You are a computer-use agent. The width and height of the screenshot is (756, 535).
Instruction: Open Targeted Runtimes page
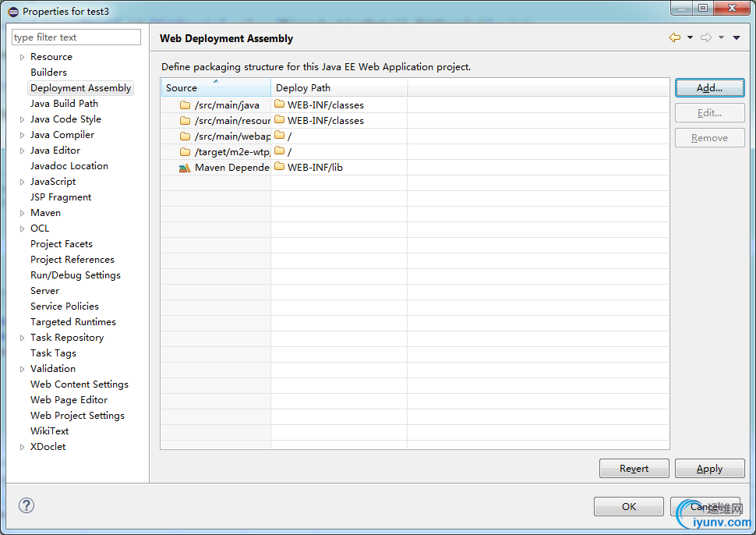72,322
